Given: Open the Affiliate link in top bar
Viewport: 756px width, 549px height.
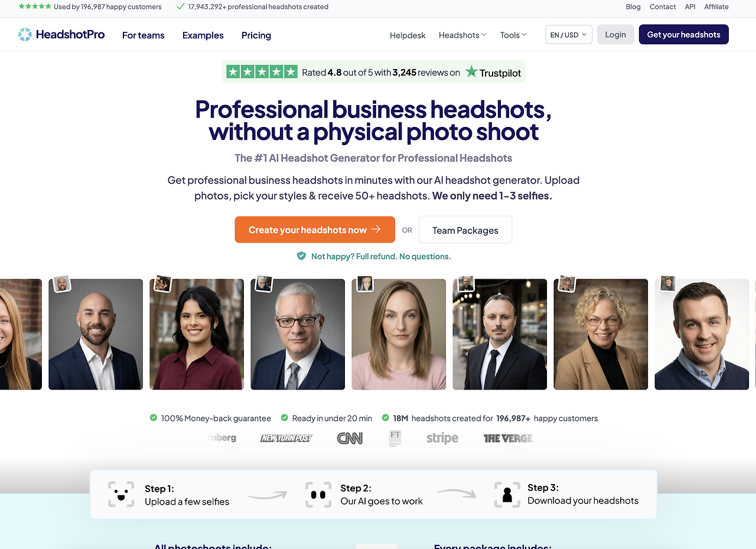Looking at the screenshot, I should [x=716, y=6].
